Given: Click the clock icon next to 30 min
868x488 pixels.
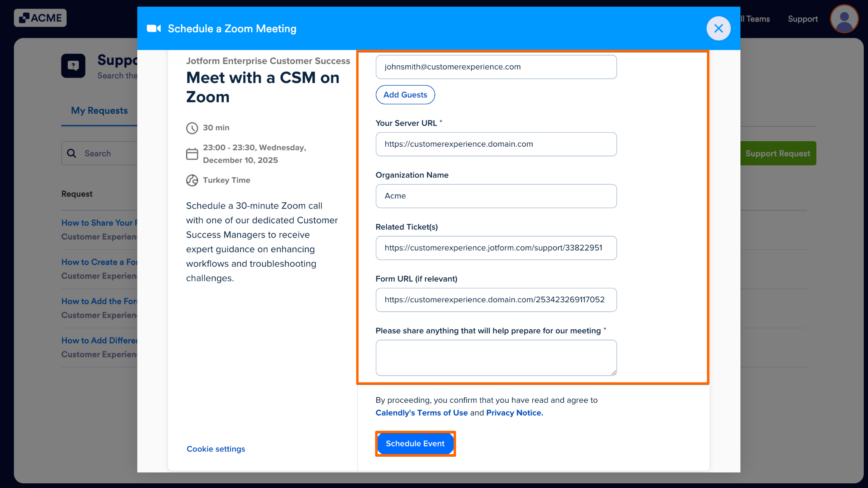Looking at the screenshot, I should click(x=192, y=128).
